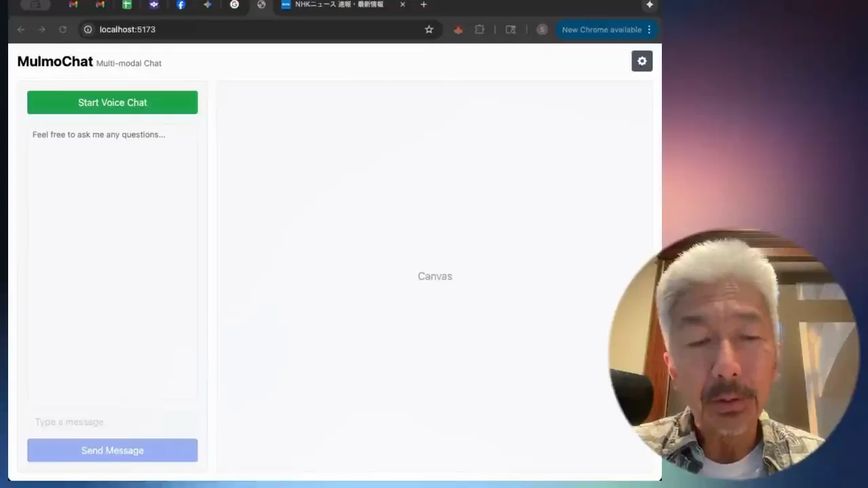868x488 pixels.
Task: Click the Start Voice Chat button
Action: [x=113, y=102]
